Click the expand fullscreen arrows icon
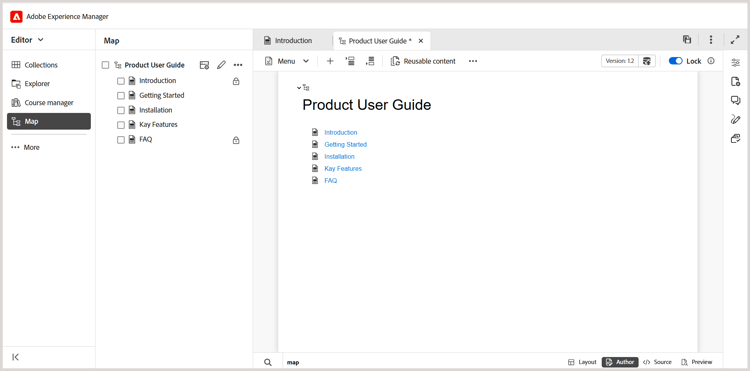This screenshot has height=371, width=750. pyautogui.click(x=735, y=40)
